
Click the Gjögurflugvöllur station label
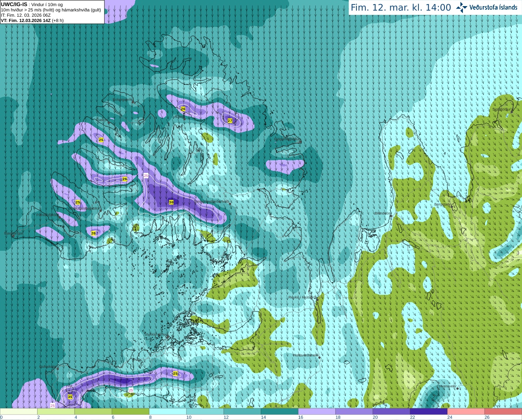click(x=287, y=139)
